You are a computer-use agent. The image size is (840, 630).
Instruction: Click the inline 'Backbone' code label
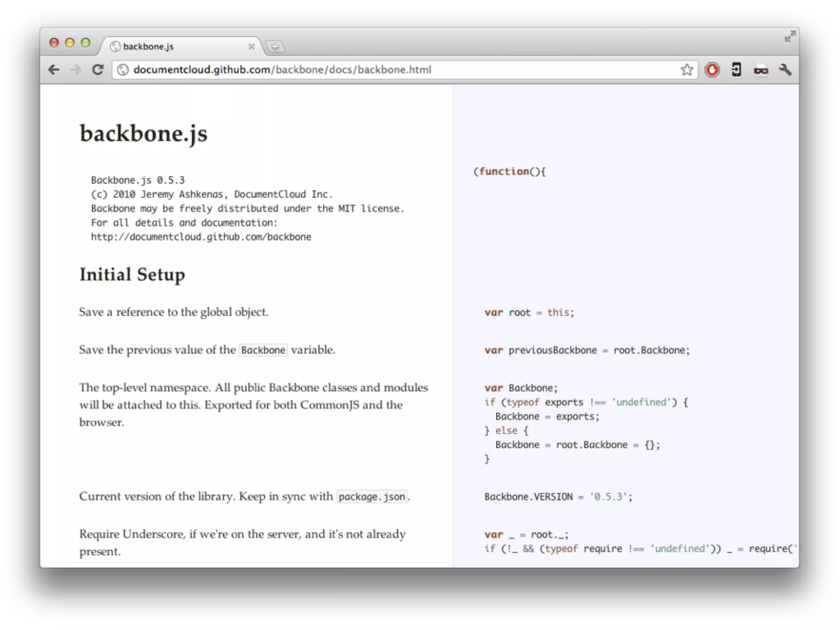[263, 350]
